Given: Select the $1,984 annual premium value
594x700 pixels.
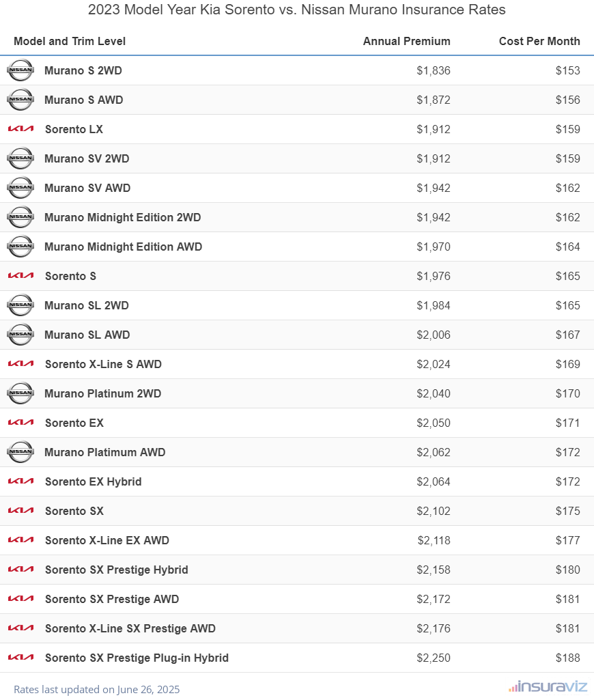Looking at the screenshot, I should pyautogui.click(x=434, y=305).
